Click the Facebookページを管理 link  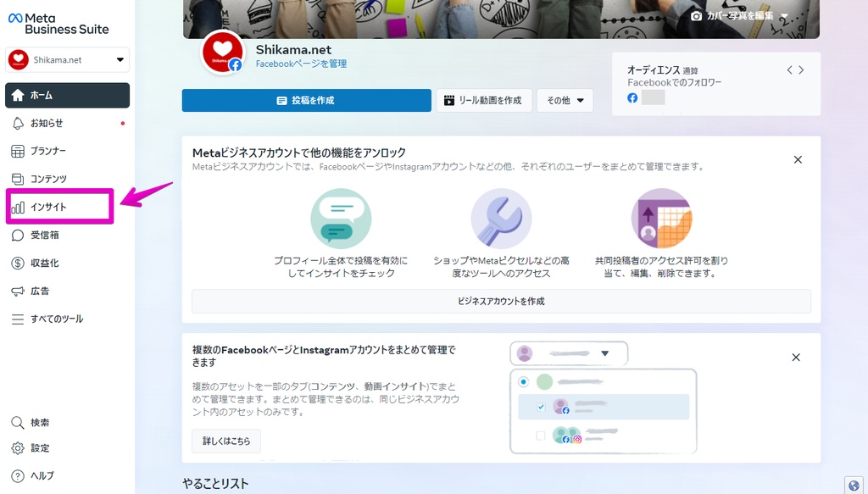301,64
